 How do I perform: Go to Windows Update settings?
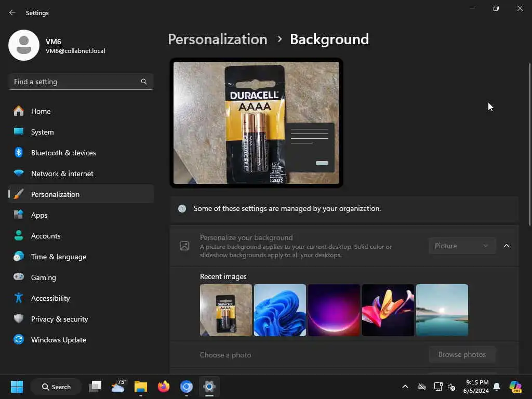[81, 340]
